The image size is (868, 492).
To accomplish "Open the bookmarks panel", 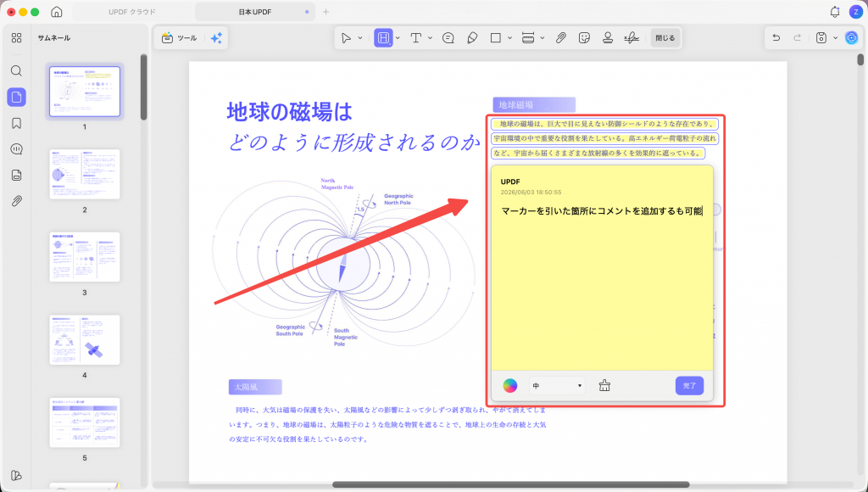I will (17, 123).
